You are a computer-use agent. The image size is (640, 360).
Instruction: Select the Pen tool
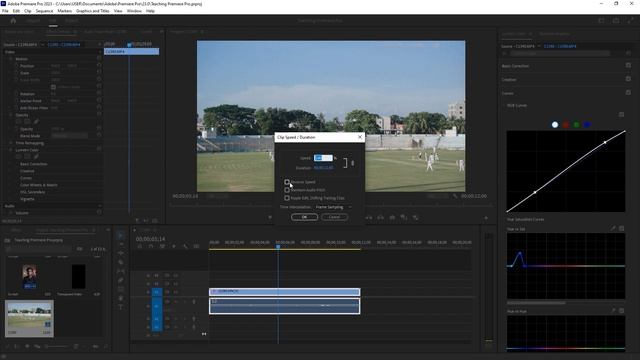pos(121,280)
